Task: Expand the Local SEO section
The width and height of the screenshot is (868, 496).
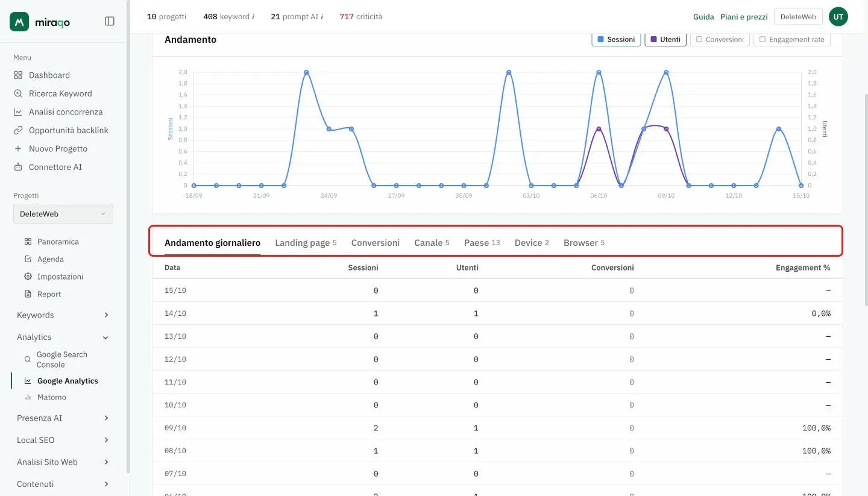Action: click(x=63, y=440)
